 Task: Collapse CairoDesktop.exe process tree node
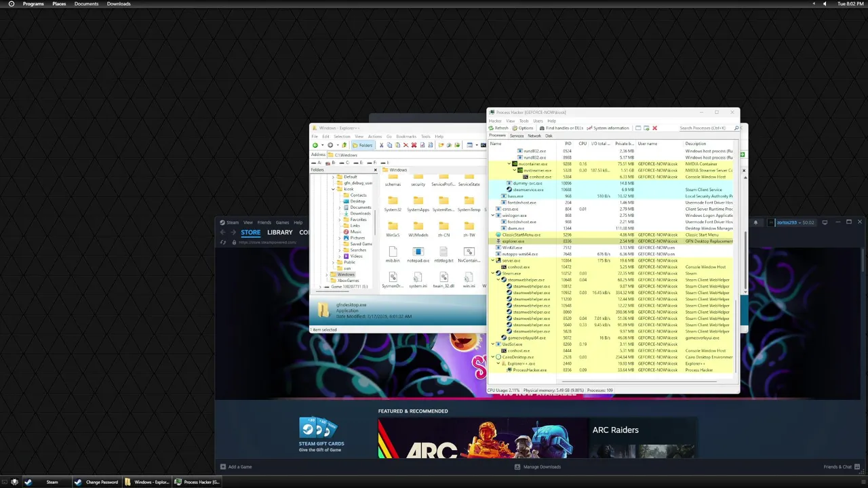[x=493, y=357]
